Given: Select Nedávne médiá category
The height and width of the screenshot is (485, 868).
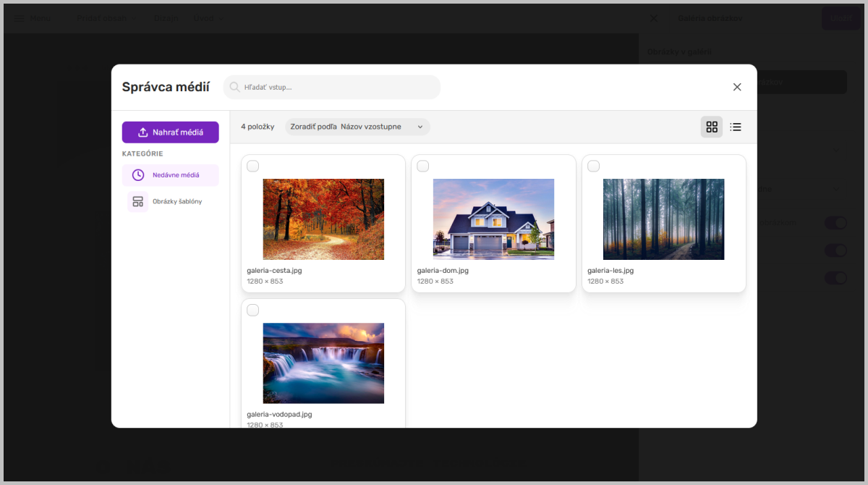Looking at the screenshot, I should tap(171, 175).
